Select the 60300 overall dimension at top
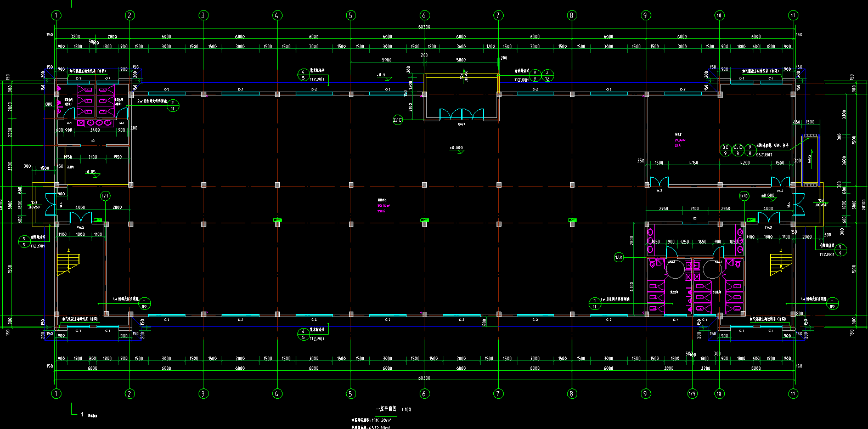868x429 pixels. tap(424, 27)
